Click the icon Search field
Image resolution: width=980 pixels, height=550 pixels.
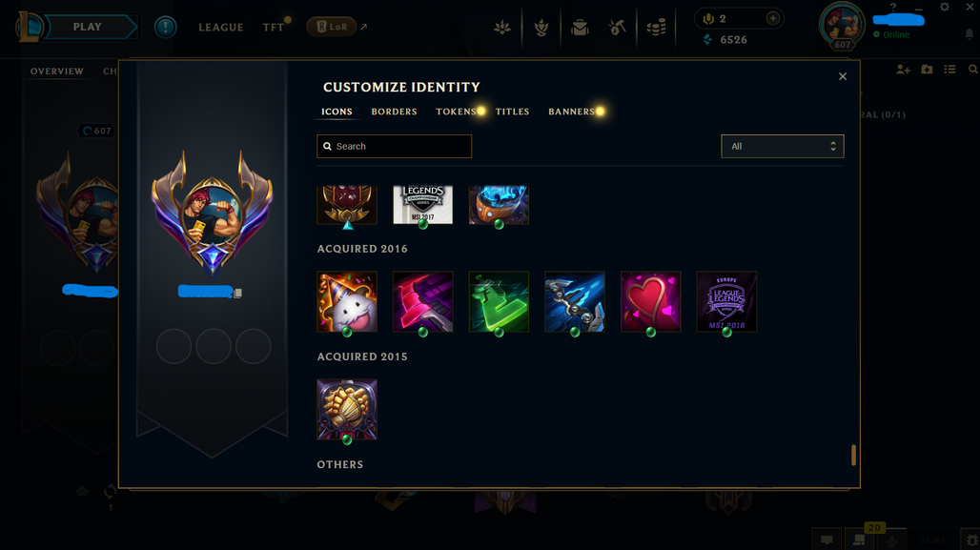(394, 146)
